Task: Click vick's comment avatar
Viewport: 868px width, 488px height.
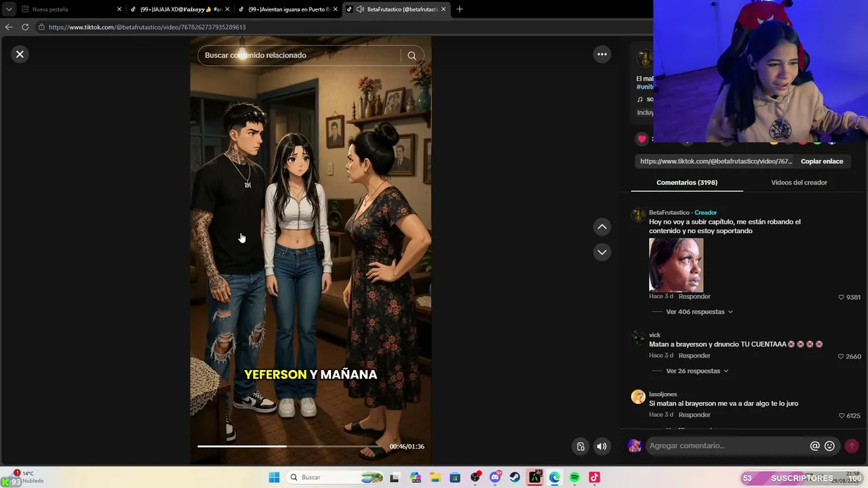Action: pos(637,338)
